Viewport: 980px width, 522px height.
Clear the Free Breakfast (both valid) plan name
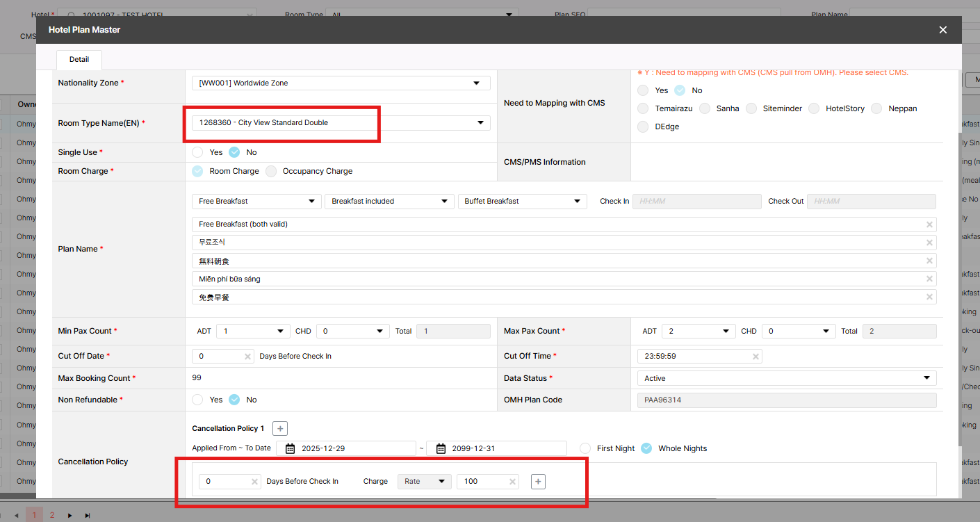point(929,225)
